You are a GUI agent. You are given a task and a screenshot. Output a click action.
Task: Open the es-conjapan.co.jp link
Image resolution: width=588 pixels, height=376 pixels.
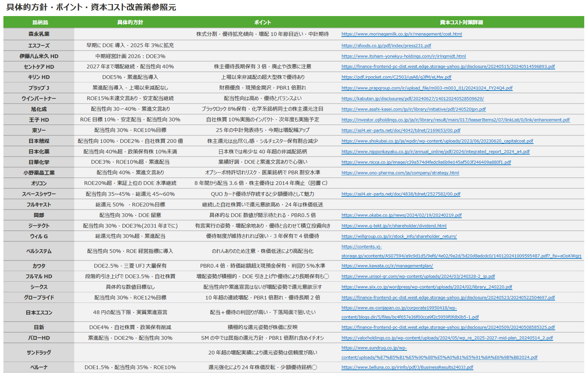point(410,312)
